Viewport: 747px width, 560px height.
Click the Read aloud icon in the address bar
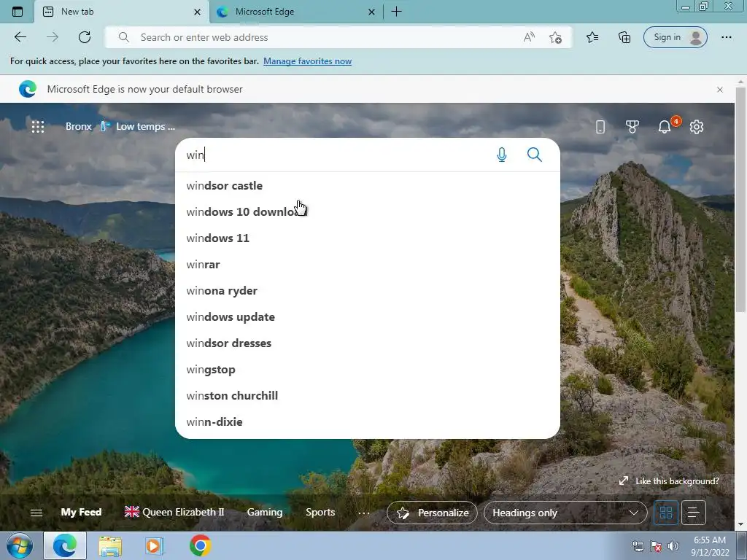click(529, 37)
